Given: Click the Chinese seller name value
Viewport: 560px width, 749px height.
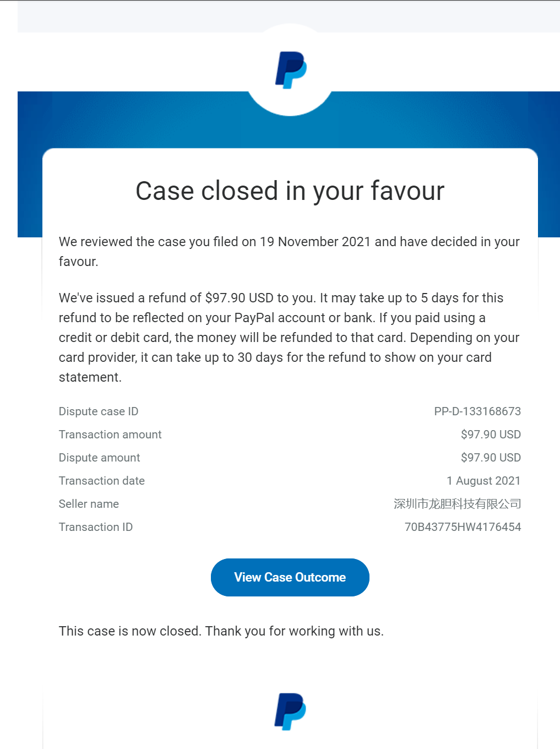Looking at the screenshot, I should tap(457, 504).
